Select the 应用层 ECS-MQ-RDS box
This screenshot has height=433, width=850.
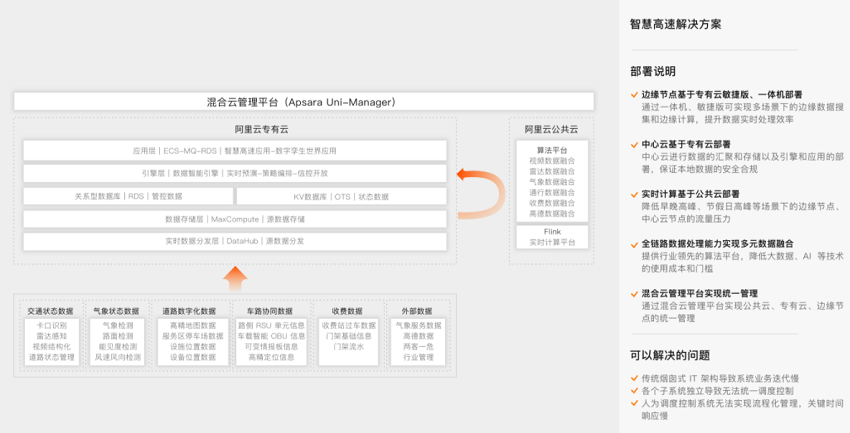[235, 151]
